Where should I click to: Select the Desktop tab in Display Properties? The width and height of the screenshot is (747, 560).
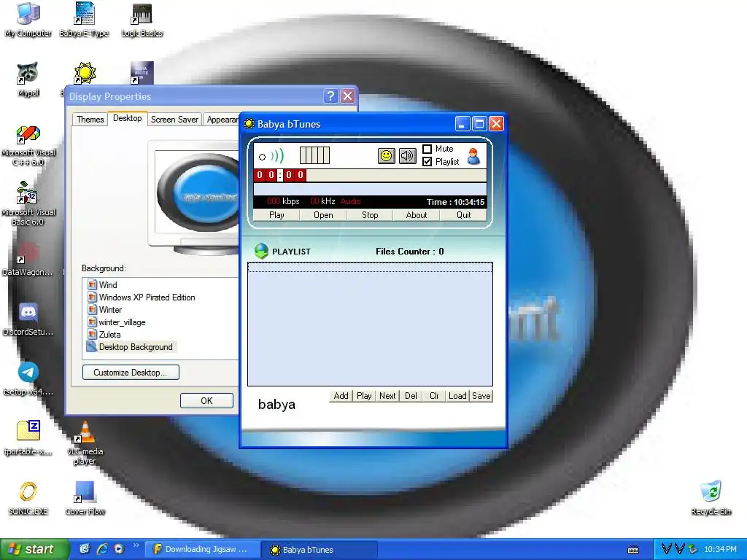point(127,118)
